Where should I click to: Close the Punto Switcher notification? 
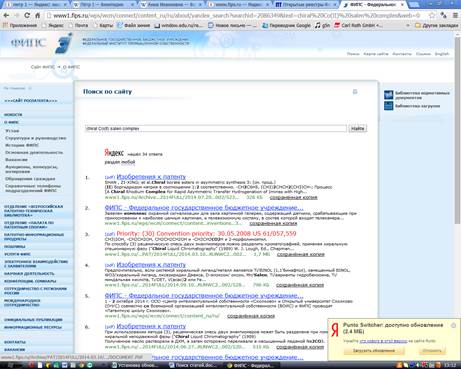pos(453,325)
